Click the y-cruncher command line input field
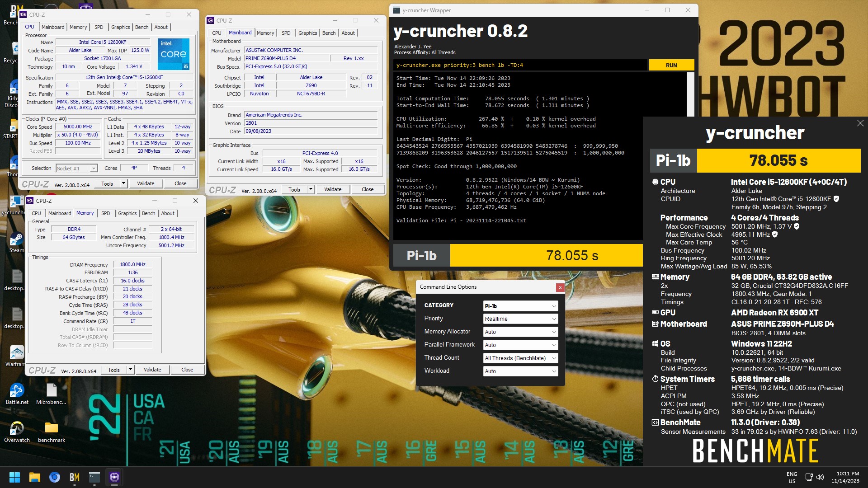 520,65
